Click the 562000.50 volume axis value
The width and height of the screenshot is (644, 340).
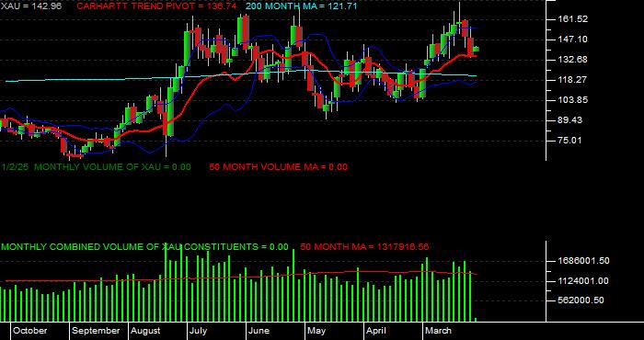(581, 300)
